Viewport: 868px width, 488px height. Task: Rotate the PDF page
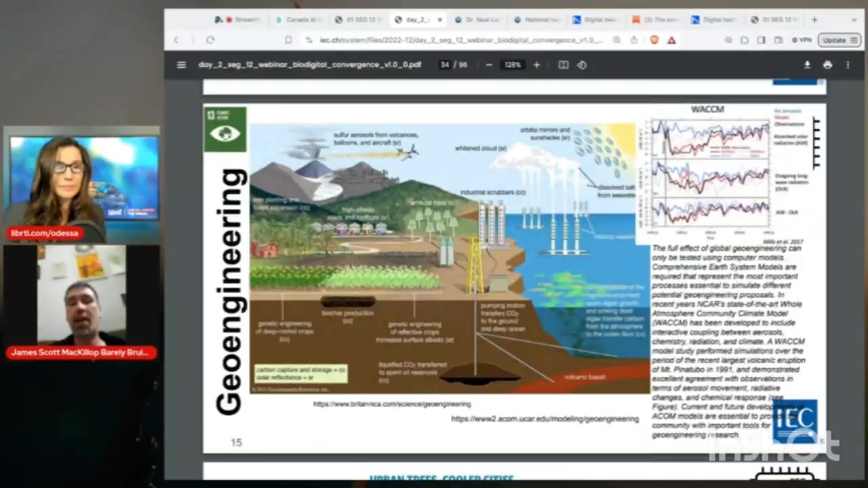click(x=582, y=64)
